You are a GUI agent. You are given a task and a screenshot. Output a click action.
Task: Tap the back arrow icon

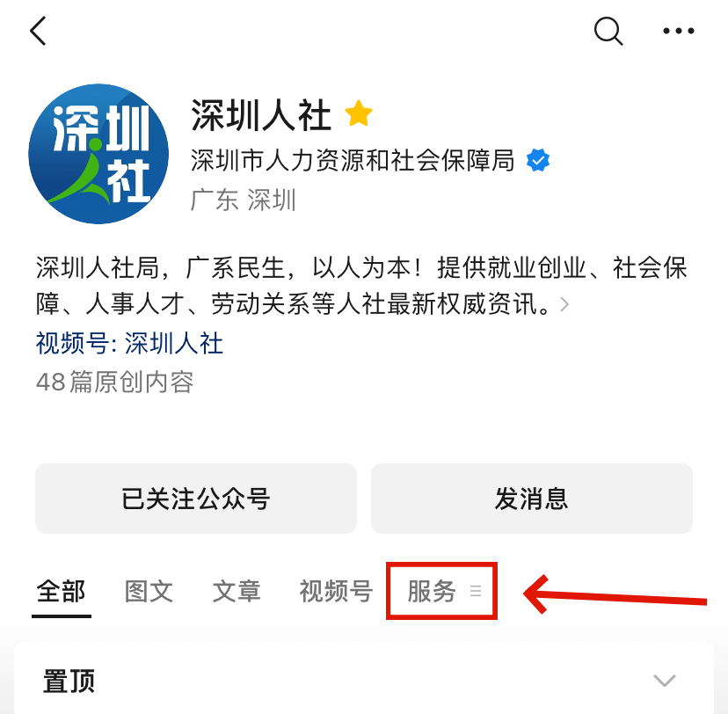click(38, 31)
